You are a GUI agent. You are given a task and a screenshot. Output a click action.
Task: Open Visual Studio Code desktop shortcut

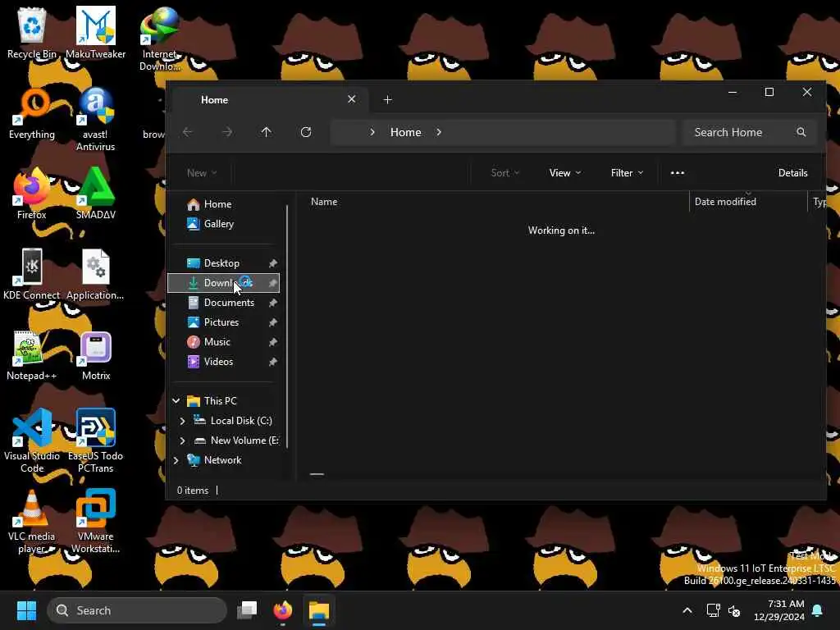(x=32, y=441)
